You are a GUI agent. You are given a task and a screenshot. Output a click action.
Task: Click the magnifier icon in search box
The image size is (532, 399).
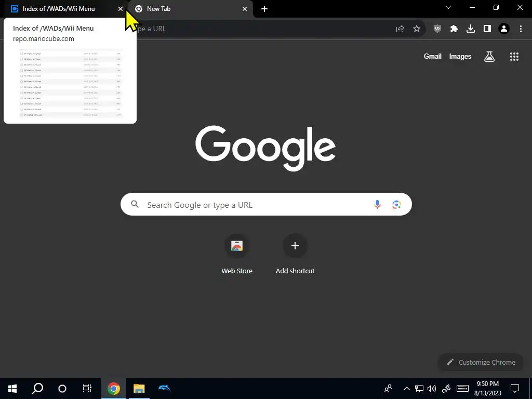pyautogui.click(x=135, y=204)
